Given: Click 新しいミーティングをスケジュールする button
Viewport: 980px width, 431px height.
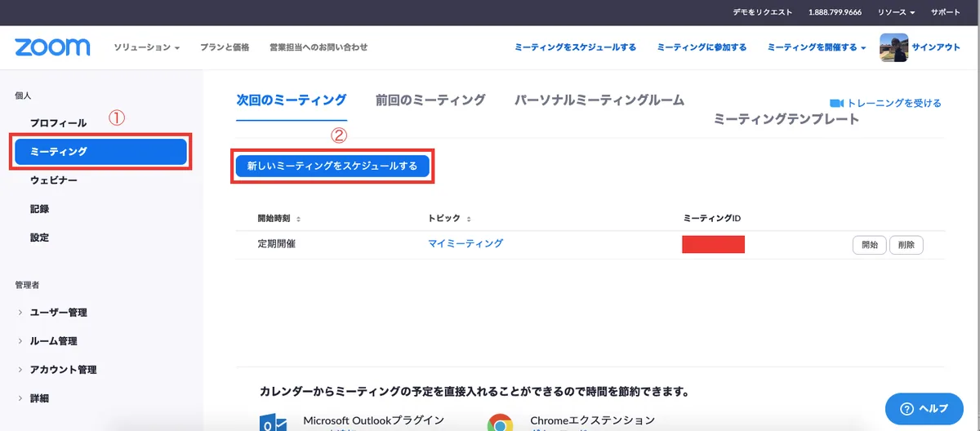Looking at the screenshot, I should (x=332, y=166).
